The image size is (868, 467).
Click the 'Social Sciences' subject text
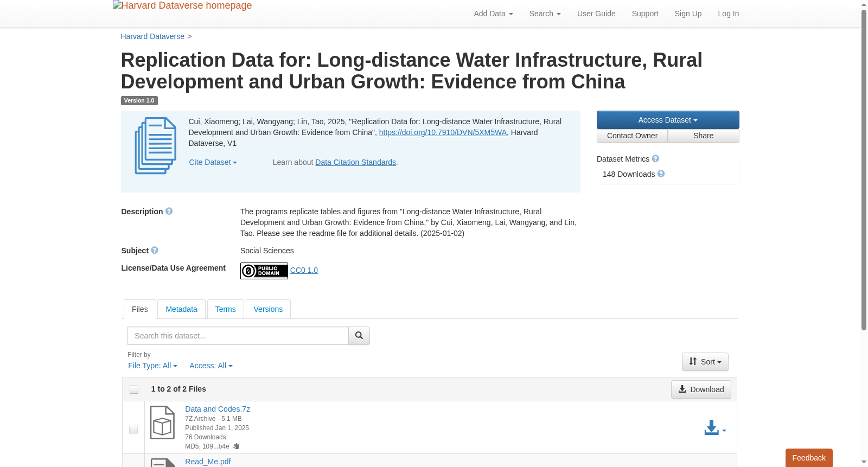pos(267,251)
